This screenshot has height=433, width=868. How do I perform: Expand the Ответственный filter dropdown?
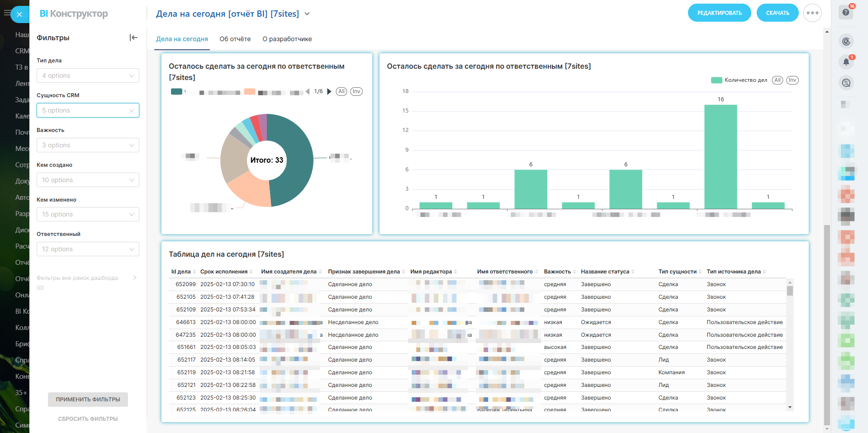[88, 249]
